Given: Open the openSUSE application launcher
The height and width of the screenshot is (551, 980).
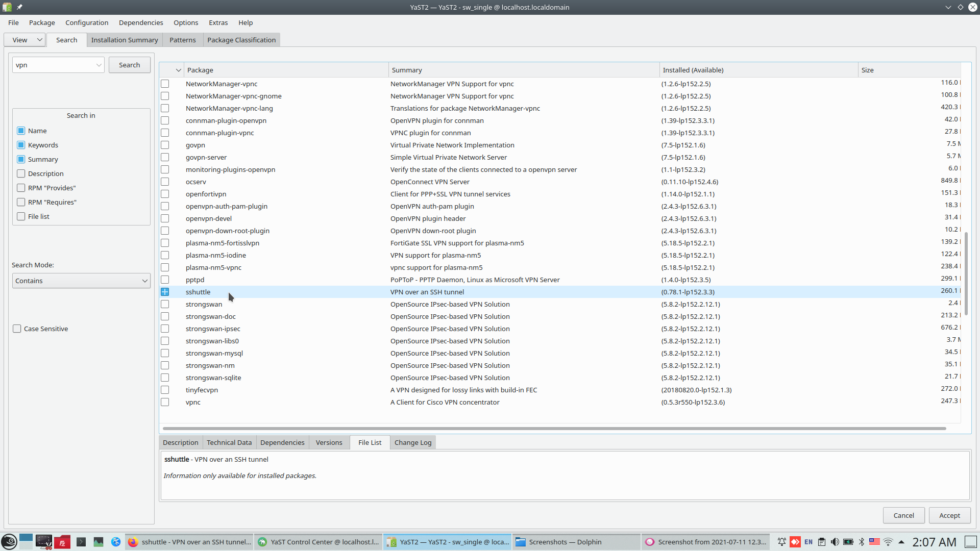Looking at the screenshot, I should coord(9,542).
